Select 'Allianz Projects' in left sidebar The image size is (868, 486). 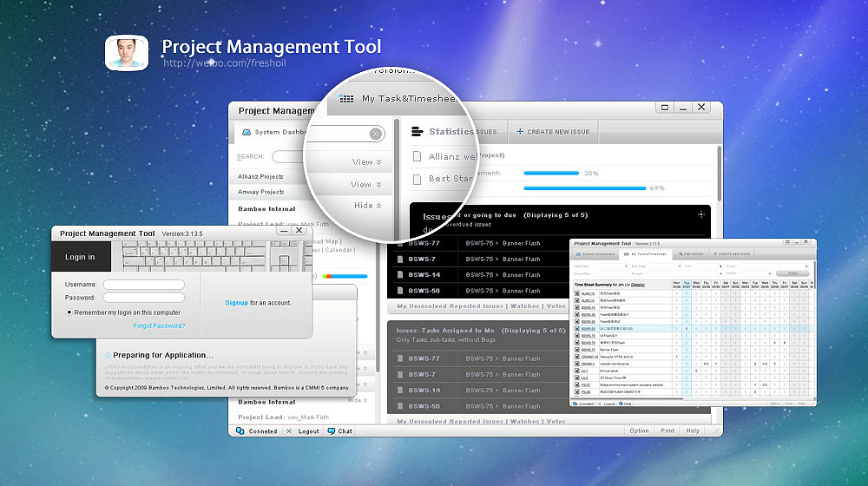click(x=260, y=176)
